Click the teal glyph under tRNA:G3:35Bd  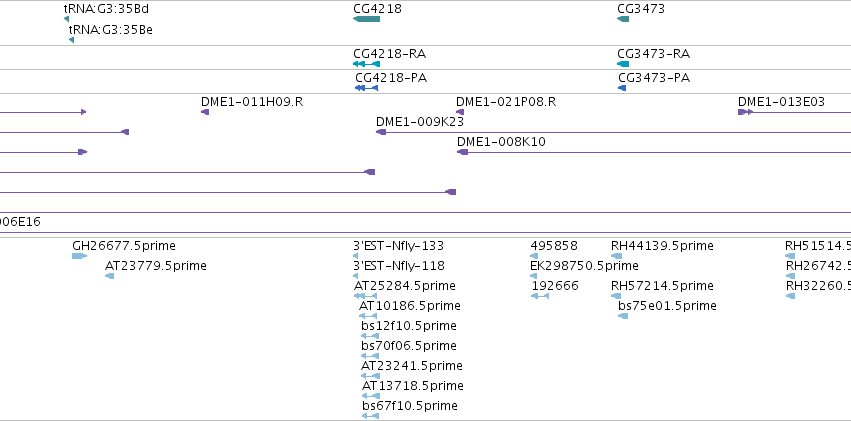coord(66,20)
